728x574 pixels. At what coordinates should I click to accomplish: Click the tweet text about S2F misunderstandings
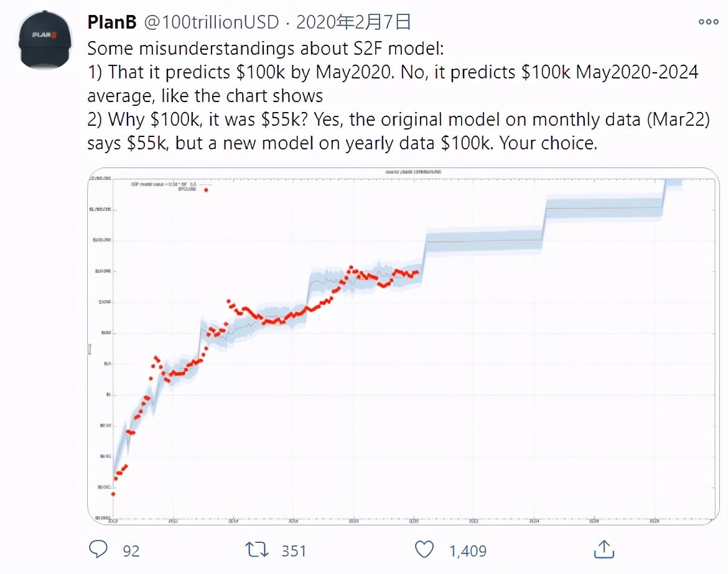(398, 96)
